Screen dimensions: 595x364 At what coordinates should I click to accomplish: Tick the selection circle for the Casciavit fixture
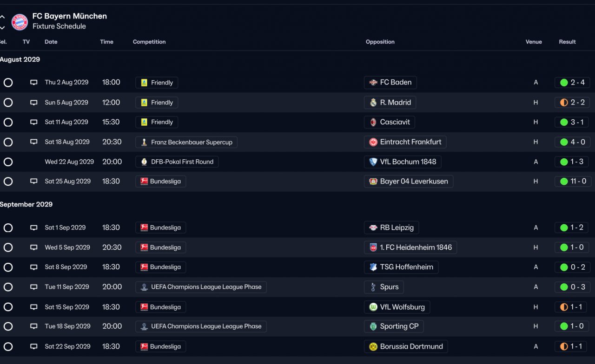[x=8, y=122]
